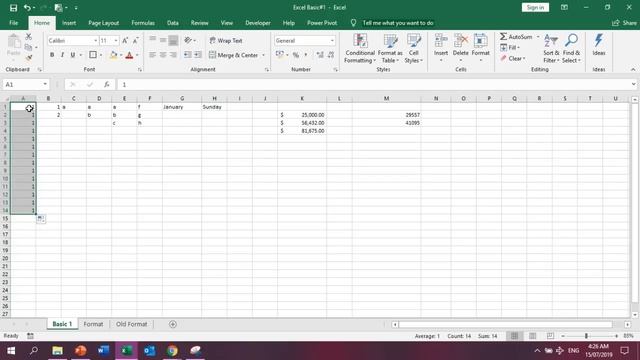This screenshot has height=360, width=640.
Task: Click the zoom slider handle
Action: [586, 336]
